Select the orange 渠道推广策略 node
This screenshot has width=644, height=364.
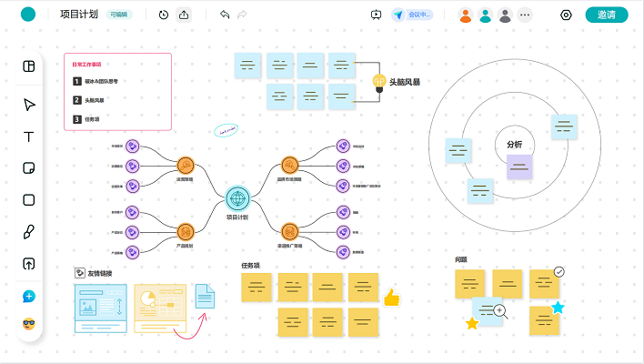coord(289,232)
